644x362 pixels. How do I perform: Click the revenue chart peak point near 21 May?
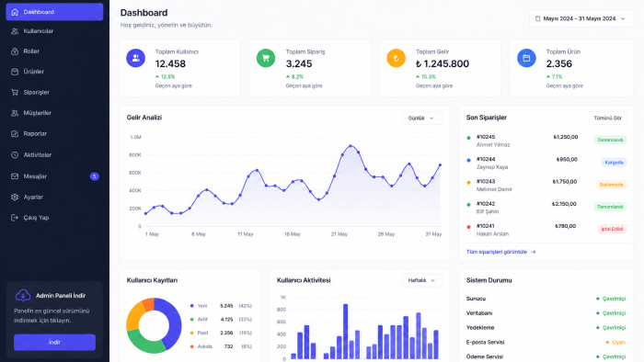(x=351, y=146)
